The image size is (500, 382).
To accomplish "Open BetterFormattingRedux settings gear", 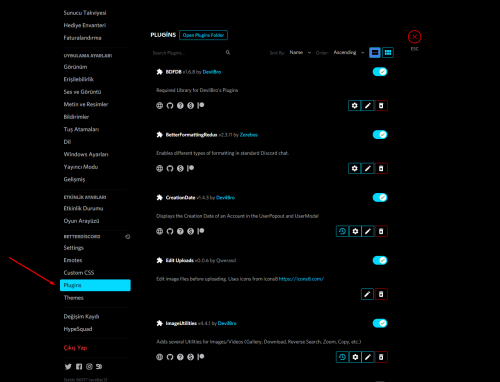I will pos(354,168).
